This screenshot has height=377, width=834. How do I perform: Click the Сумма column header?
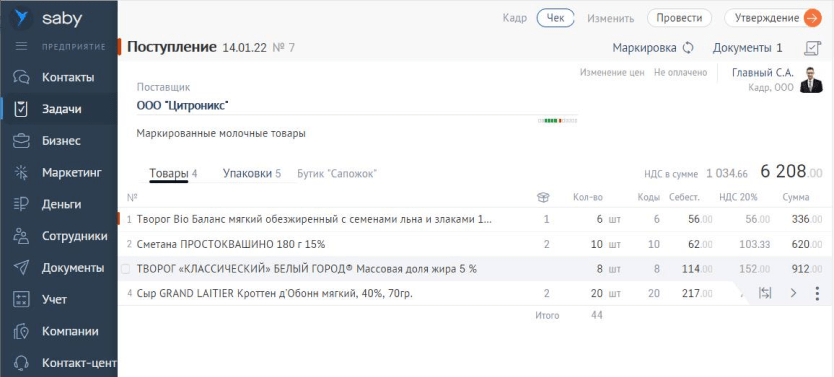(x=796, y=197)
